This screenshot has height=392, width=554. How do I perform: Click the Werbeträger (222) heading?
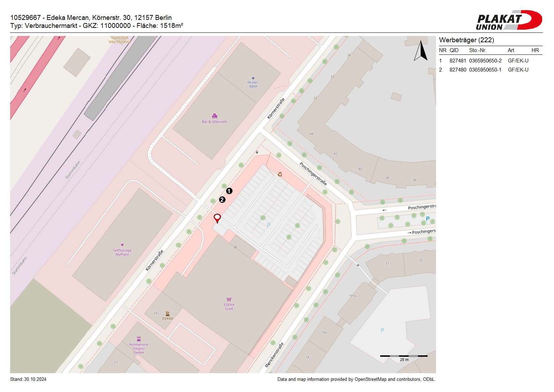tap(466, 40)
